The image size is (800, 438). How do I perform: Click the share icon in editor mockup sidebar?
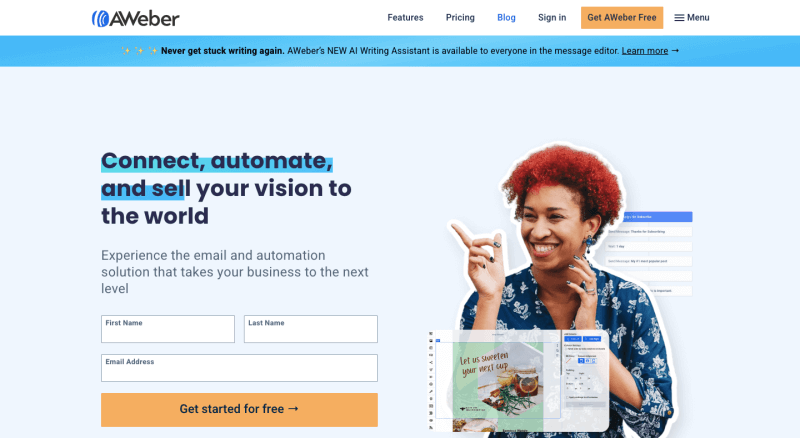coord(431,362)
